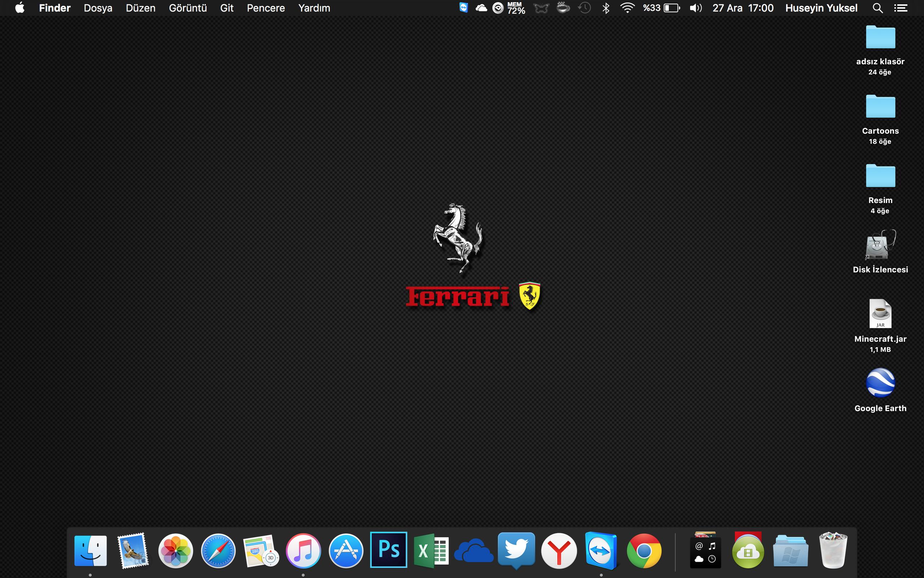Open the Görüntü menu

[x=188, y=8]
